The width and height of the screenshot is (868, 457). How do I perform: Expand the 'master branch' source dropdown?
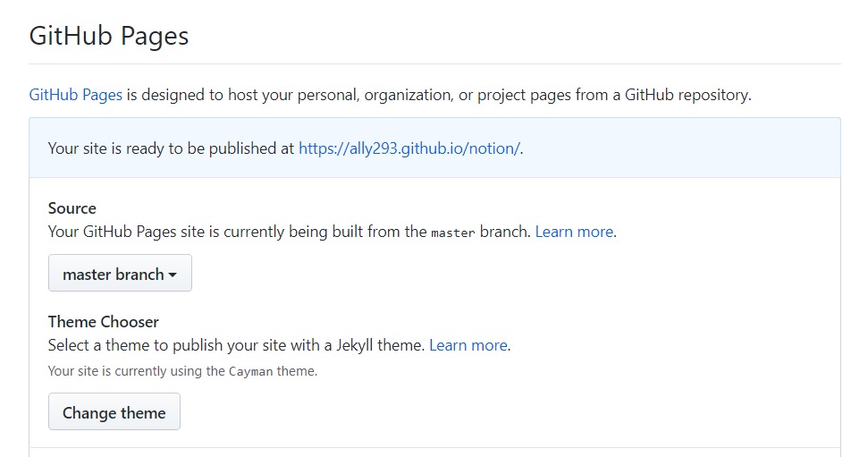[x=120, y=273]
